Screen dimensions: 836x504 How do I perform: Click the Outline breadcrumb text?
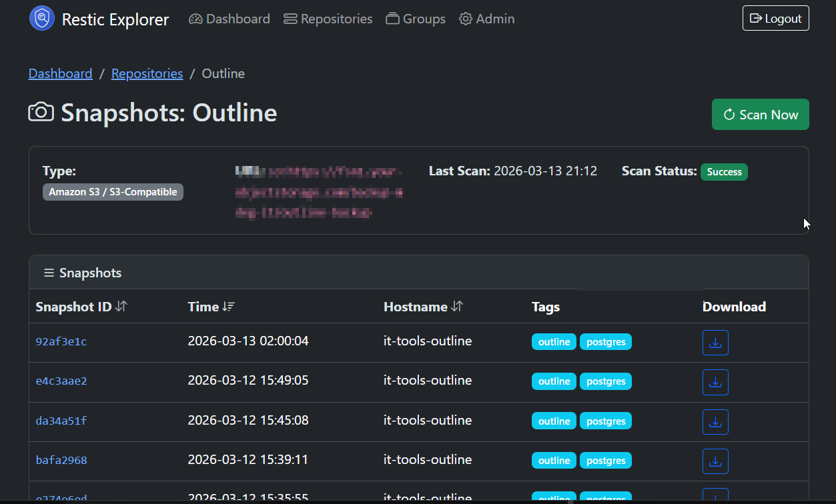tap(224, 73)
